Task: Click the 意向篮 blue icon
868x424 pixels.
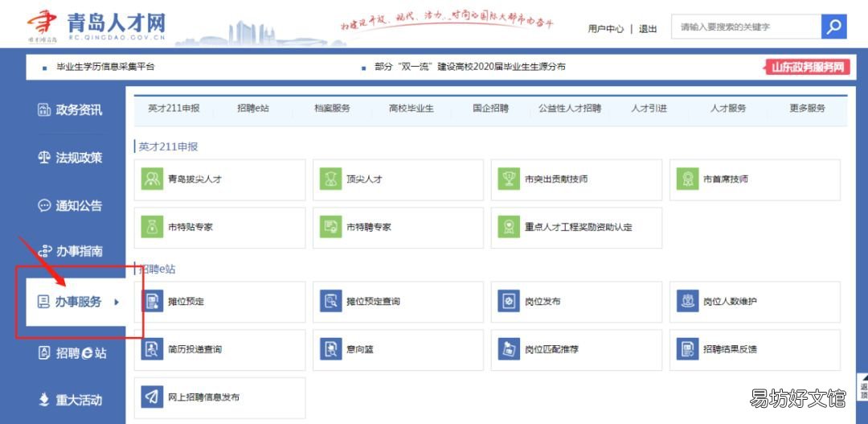Action: [330, 349]
